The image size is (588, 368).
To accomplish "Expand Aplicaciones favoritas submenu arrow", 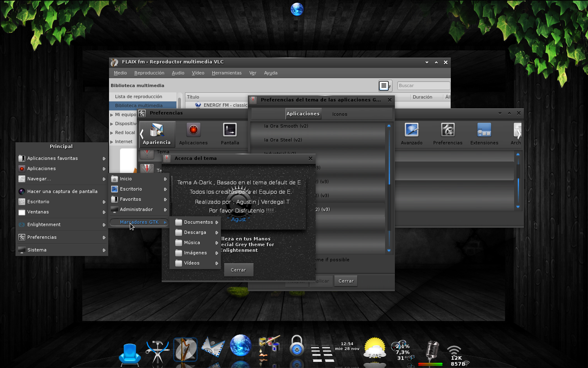I will click(104, 159).
